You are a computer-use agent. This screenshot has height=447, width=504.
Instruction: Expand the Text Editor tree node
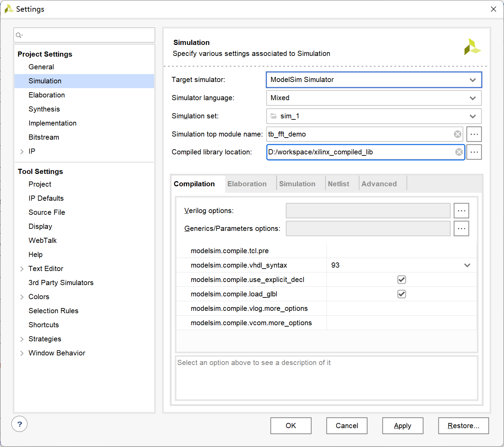coord(22,269)
